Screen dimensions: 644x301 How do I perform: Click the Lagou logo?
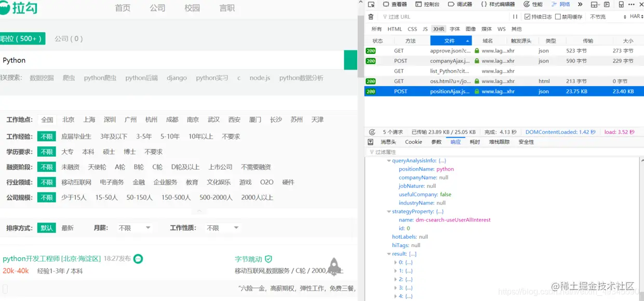(x=19, y=8)
